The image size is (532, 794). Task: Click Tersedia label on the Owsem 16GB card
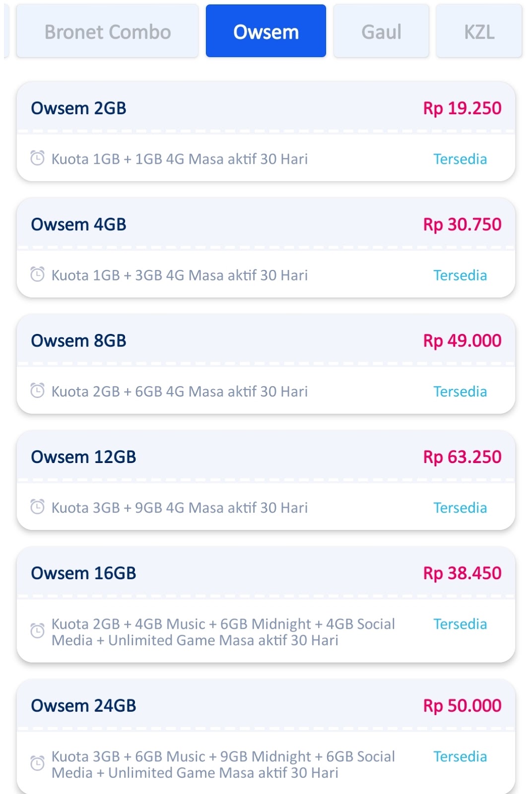(x=460, y=624)
